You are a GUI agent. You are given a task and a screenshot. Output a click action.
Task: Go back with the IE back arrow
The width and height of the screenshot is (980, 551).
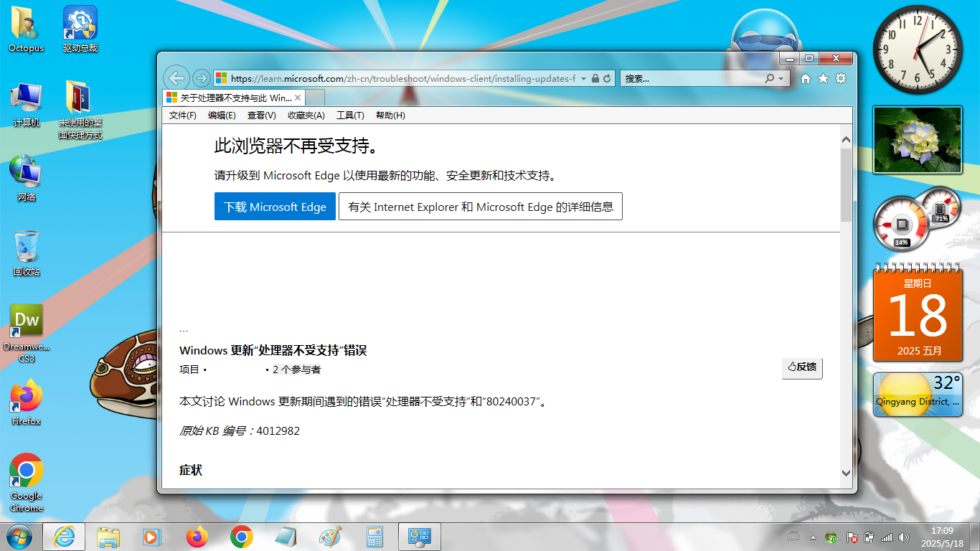pos(176,77)
